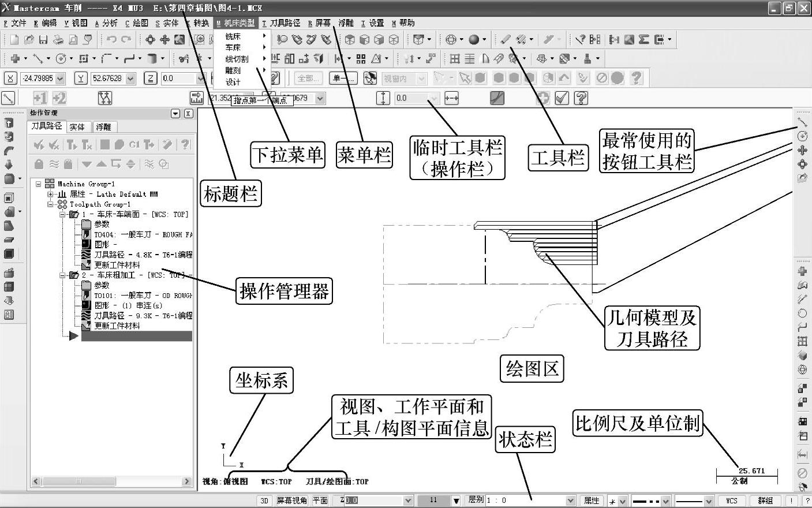Toggle the horizontal/vertical constraint icon in ribbon bar
This screenshot has height=508, width=812.
[451, 98]
